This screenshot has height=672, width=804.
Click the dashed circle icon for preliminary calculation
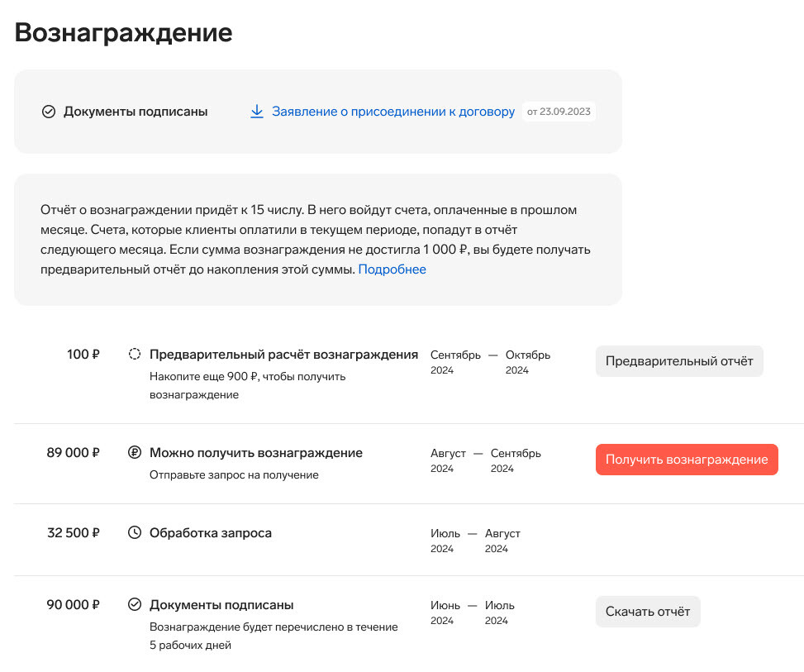coord(135,355)
